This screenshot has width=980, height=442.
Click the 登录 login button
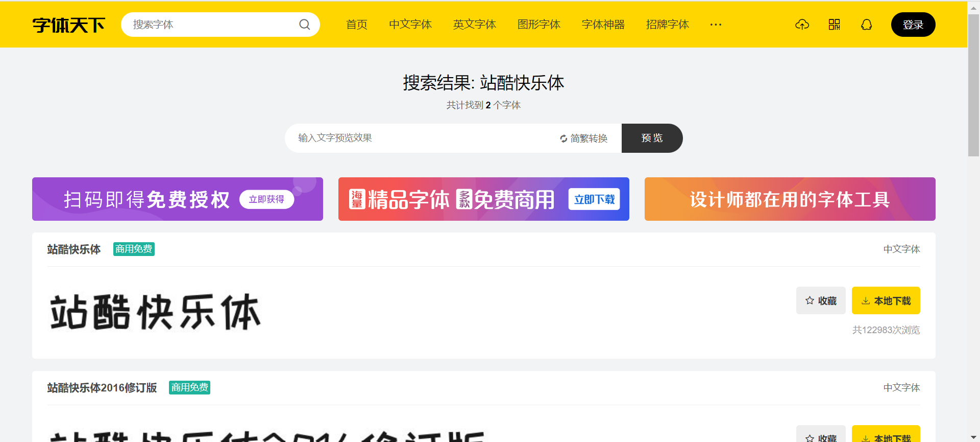(913, 25)
